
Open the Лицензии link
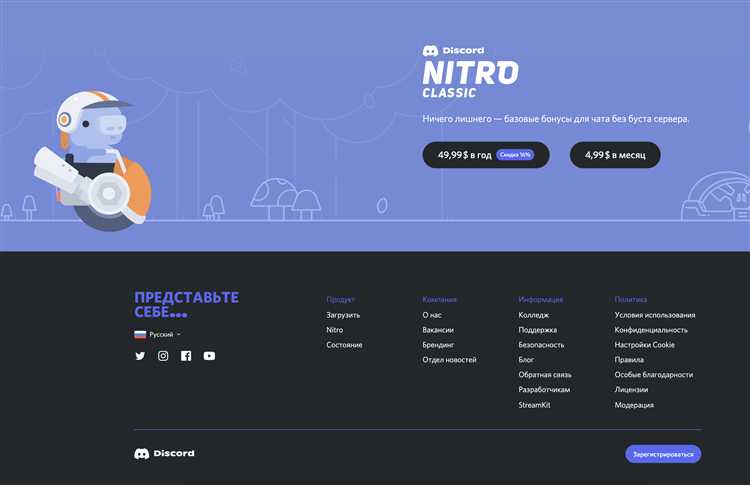point(631,389)
